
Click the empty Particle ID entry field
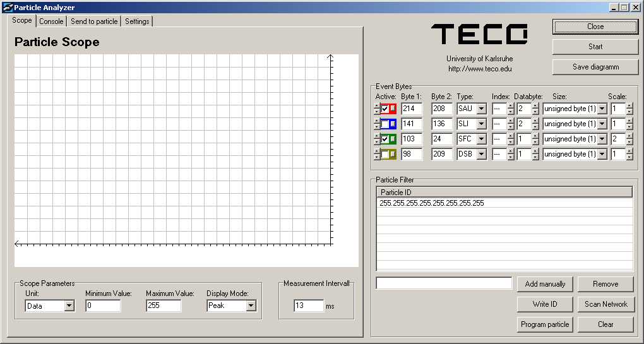click(x=444, y=283)
